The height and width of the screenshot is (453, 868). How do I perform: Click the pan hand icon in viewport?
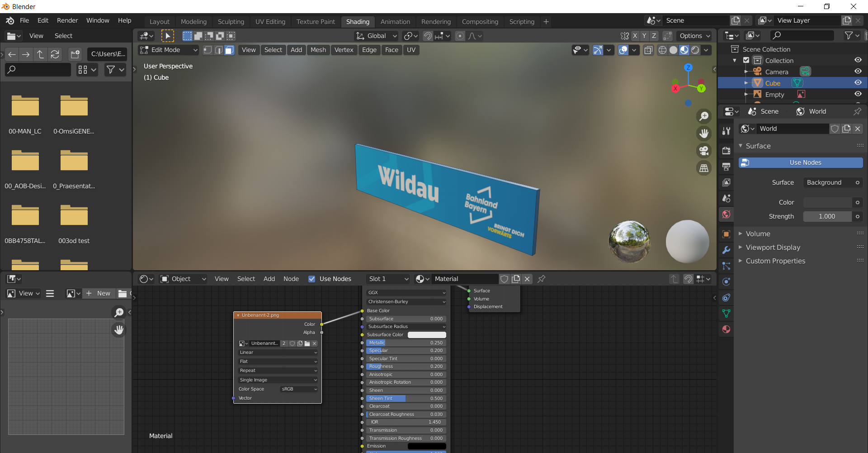704,134
